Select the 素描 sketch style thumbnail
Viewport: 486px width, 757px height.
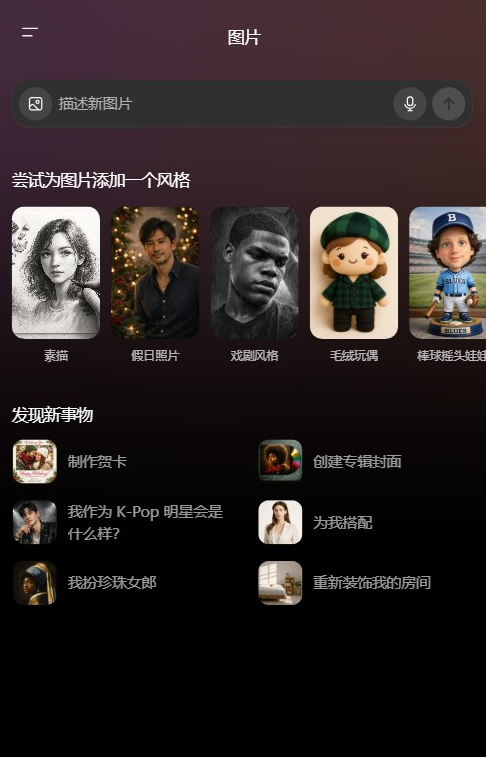pyautogui.click(x=56, y=273)
